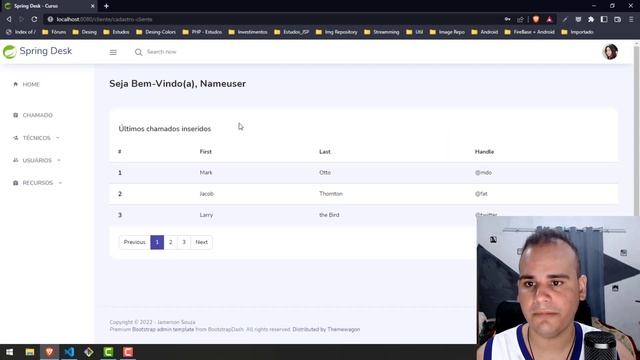Image resolution: width=640 pixels, height=360 pixels.
Task: Open the Index of / bookmark
Action: click(x=20, y=32)
